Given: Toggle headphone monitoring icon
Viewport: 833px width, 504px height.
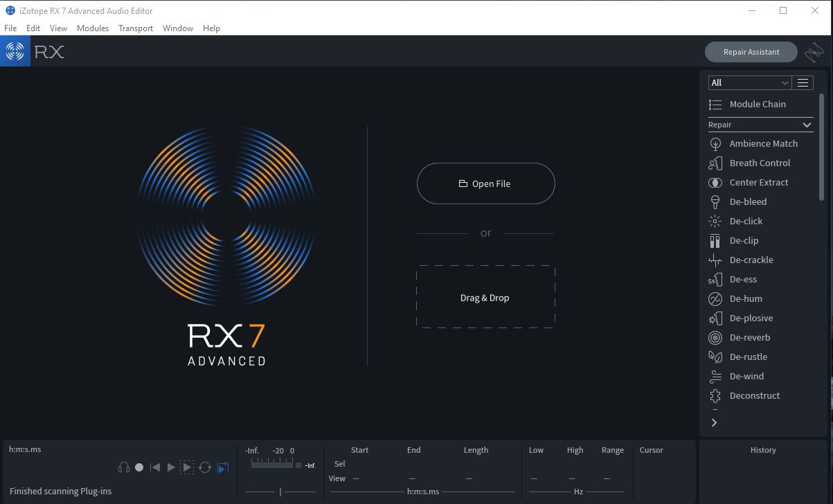Looking at the screenshot, I should pyautogui.click(x=124, y=467).
